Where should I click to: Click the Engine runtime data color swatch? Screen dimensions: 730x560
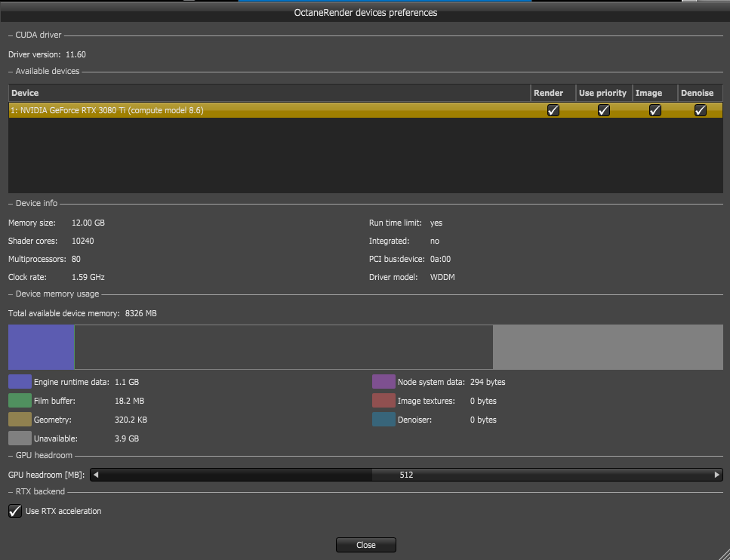click(x=20, y=382)
